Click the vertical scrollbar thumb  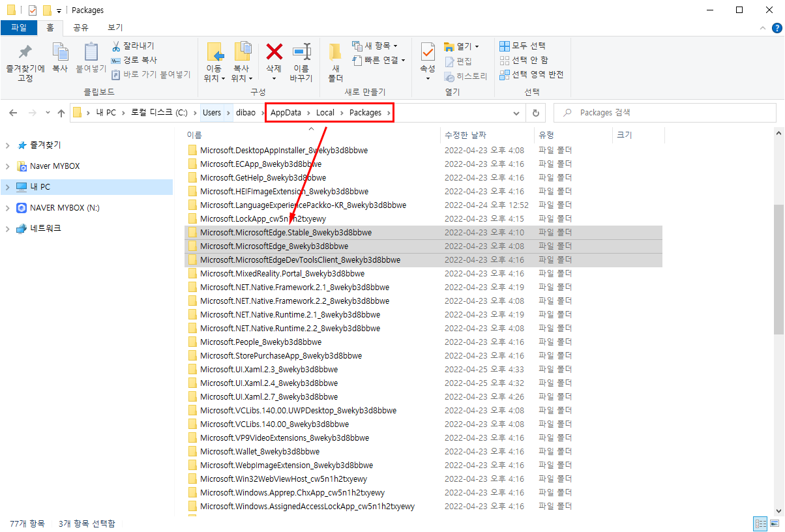click(778, 269)
